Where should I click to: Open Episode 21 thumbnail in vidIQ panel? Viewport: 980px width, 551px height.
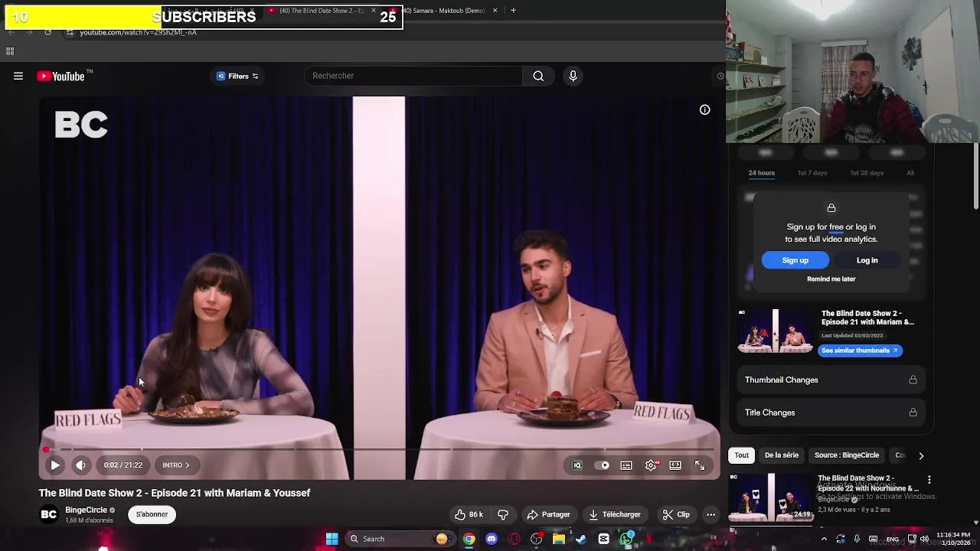(776, 331)
